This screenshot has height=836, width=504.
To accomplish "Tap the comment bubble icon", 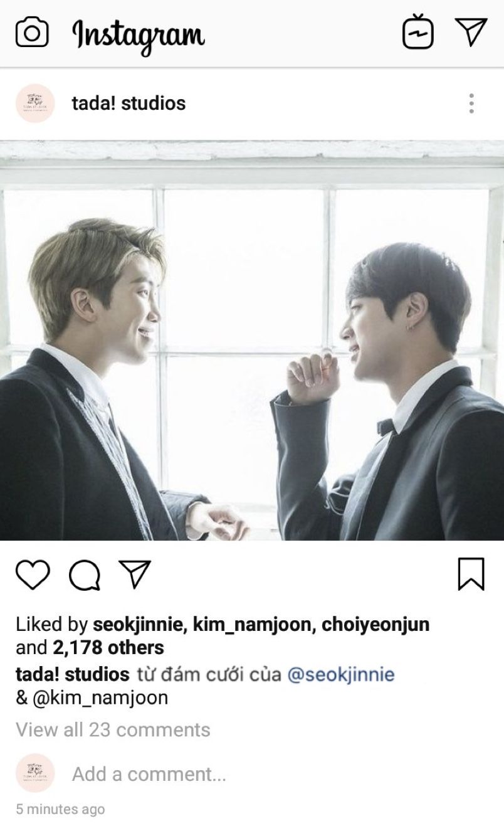I will tap(85, 574).
